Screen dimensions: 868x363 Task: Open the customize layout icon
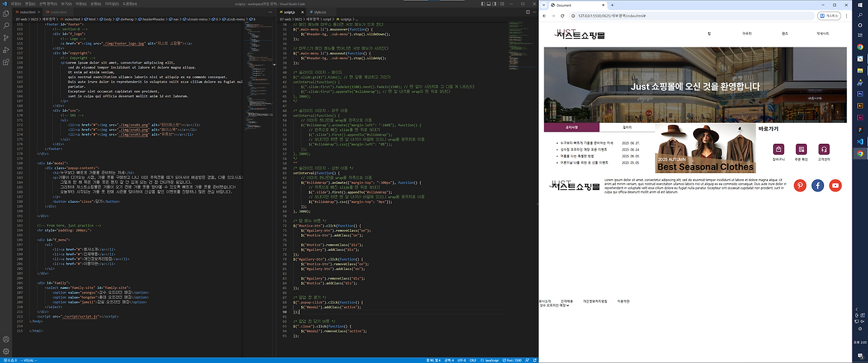click(502, 3)
